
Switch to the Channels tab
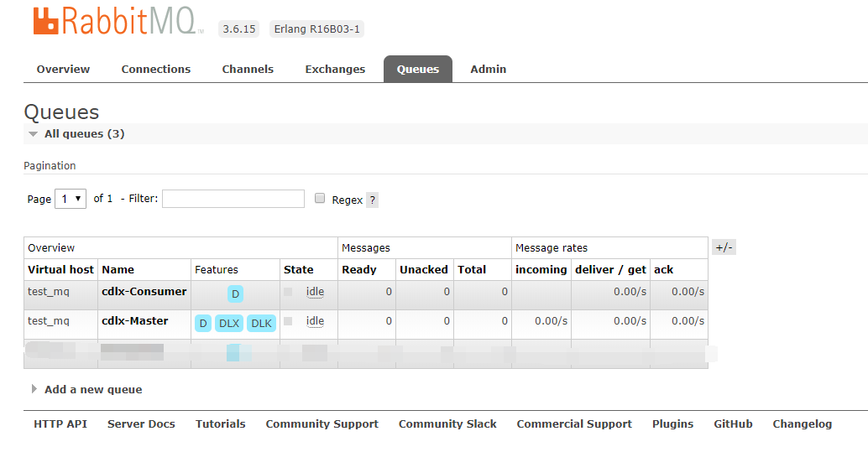[x=248, y=69]
